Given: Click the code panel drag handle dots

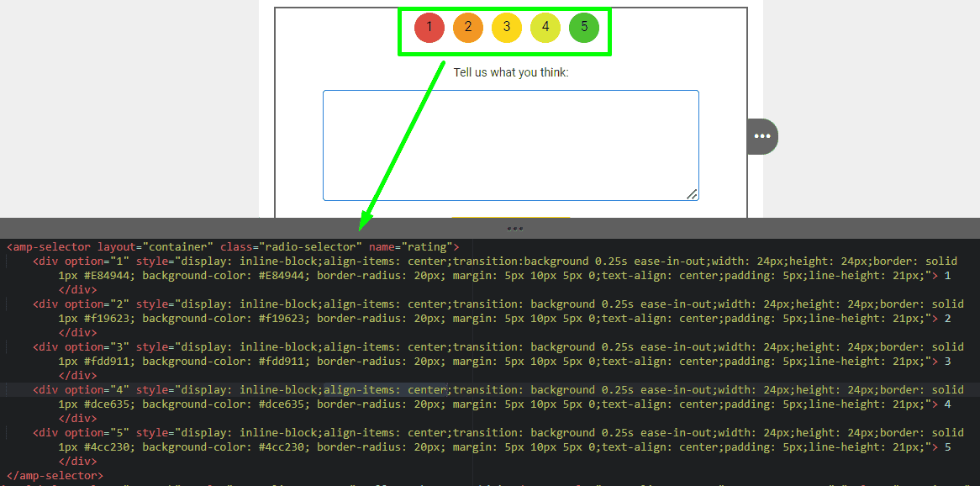Looking at the screenshot, I should click(515, 228).
